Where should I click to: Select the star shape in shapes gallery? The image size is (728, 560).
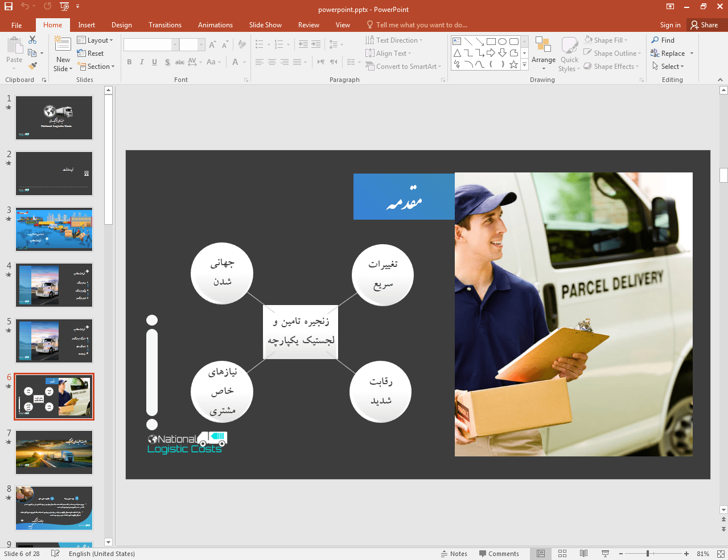[x=513, y=64]
